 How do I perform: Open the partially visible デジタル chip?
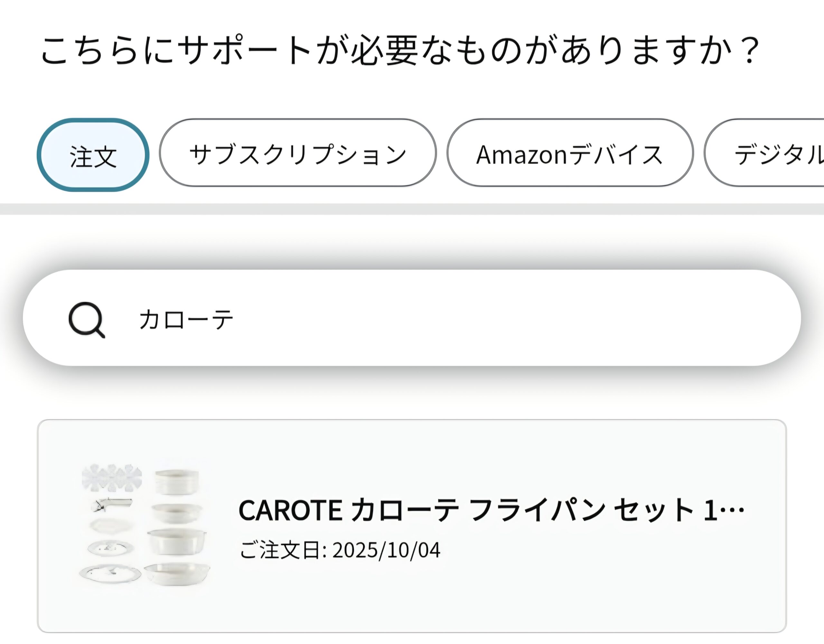pos(764,153)
